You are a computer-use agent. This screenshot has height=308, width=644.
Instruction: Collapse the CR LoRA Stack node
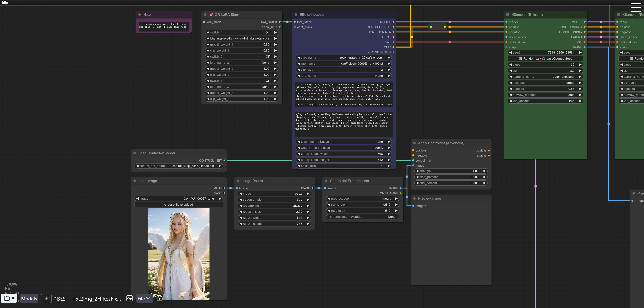click(205, 15)
